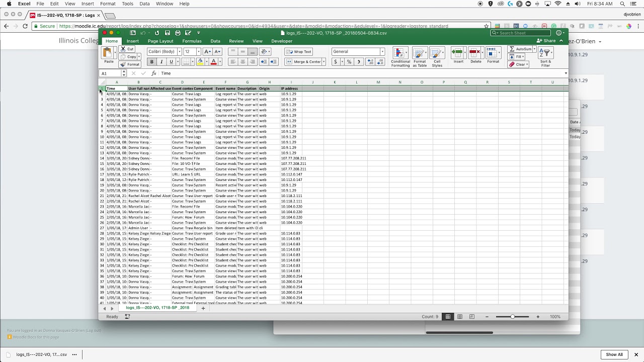Click the Search Sheet field
The image size is (644, 362).
click(521, 33)
